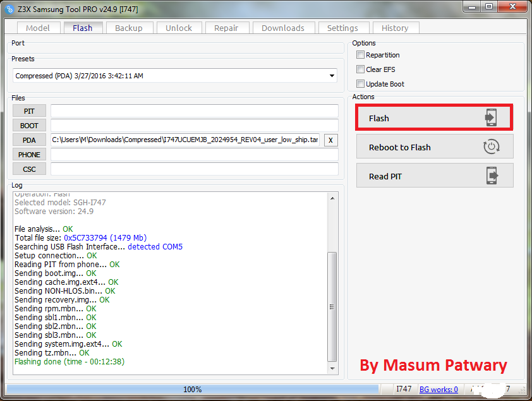This screenshot has height=401, width=532.
Task: Click the "Sending tz.mbn" log line
Action: pos(52,353)
